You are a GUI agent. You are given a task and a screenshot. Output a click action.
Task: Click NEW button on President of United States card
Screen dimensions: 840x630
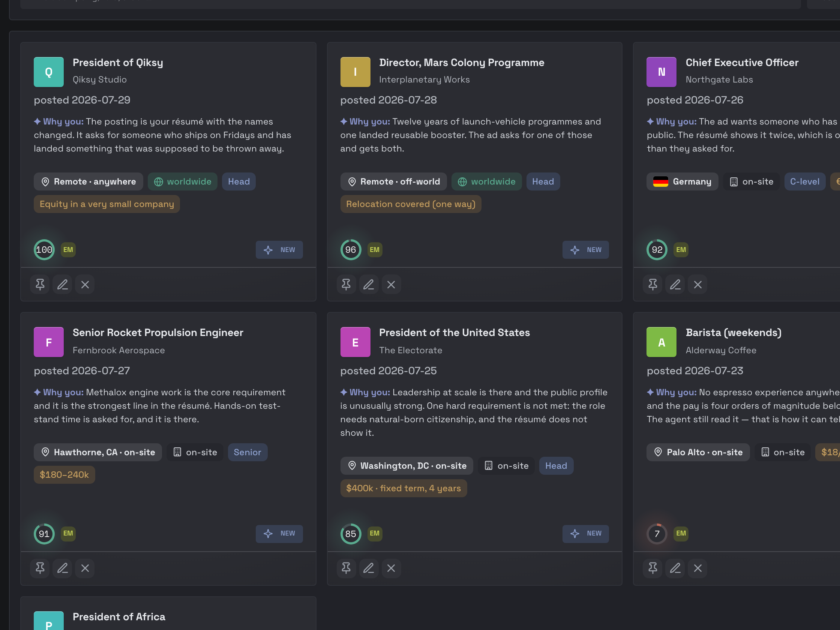coord(586,534)
